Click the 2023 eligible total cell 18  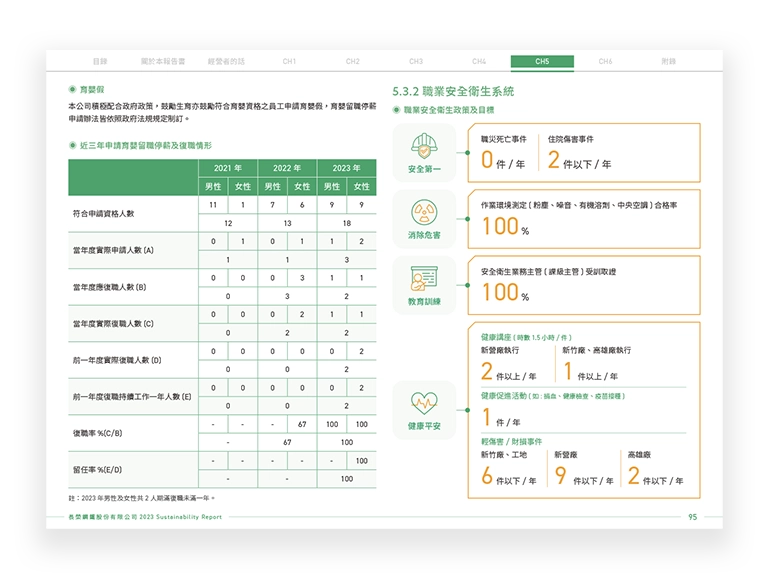346,223
